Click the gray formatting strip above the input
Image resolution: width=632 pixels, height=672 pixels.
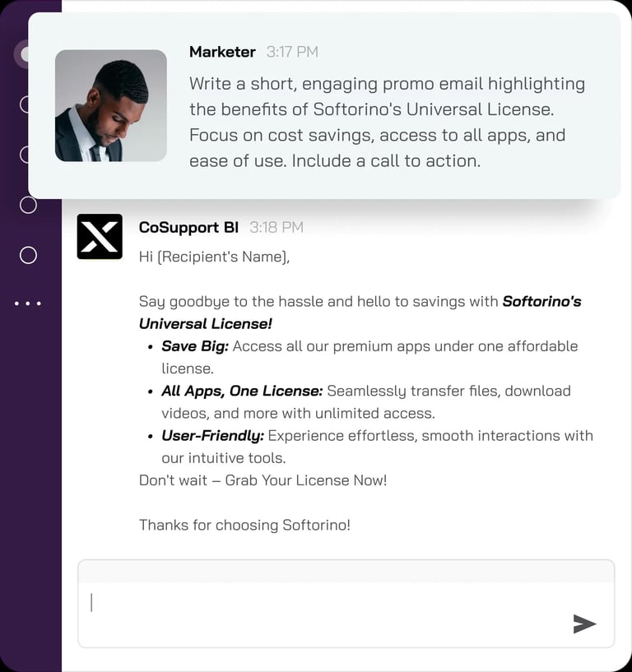point(346,572)
